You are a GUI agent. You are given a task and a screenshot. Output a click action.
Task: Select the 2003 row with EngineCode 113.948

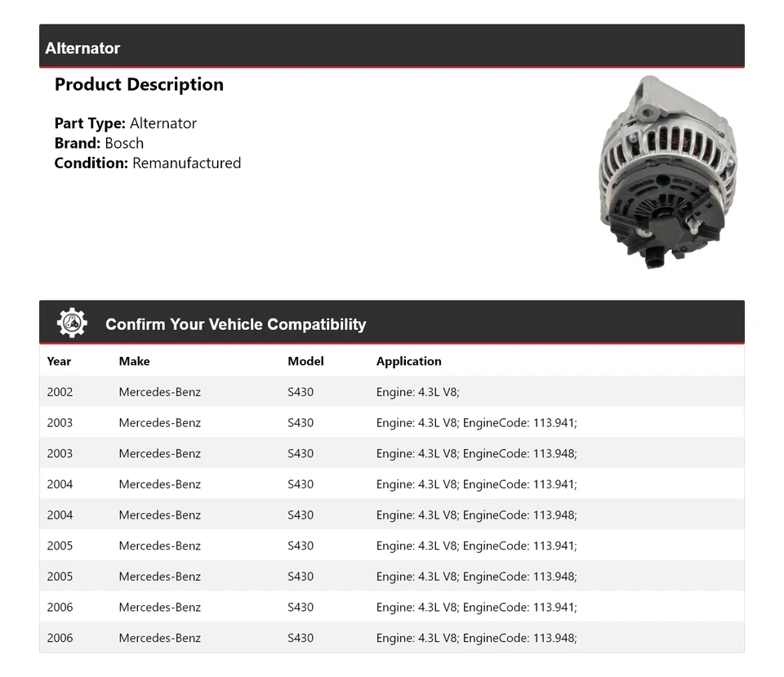pos(392,453)
